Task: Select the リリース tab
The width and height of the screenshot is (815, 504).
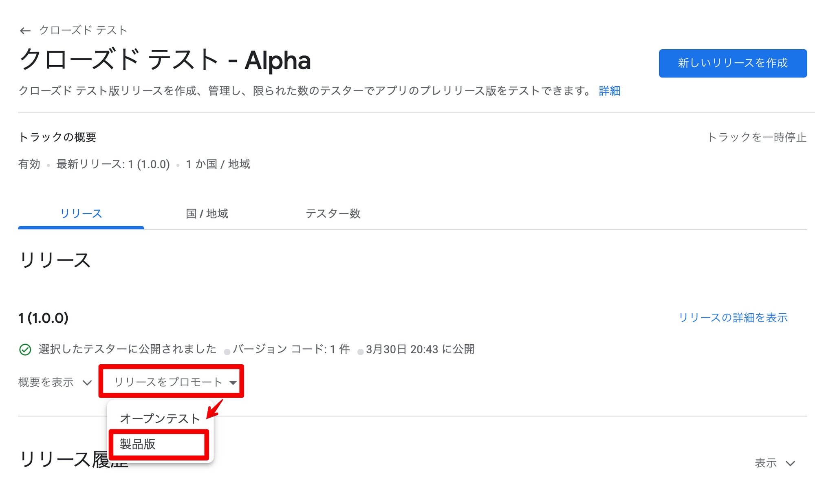Action: (81, 213)
